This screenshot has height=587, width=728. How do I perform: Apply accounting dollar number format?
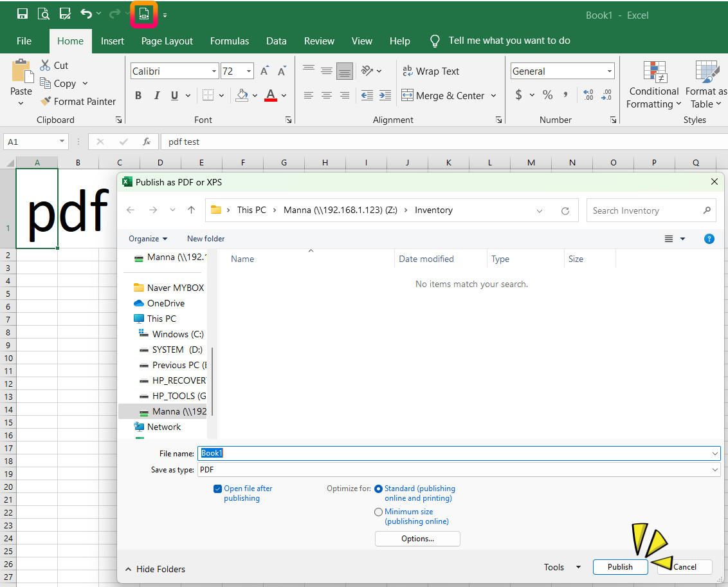click(x=518, y=95)
